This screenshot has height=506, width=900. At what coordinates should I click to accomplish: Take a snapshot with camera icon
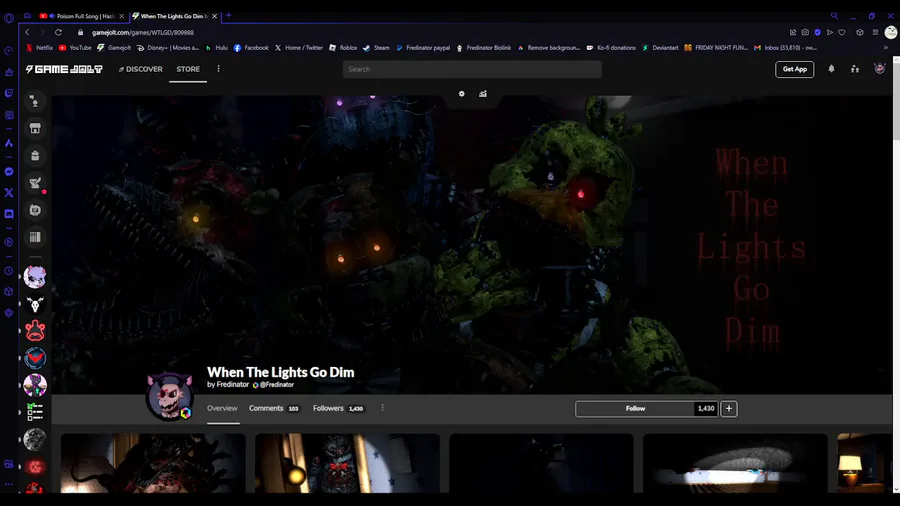[805, 33]
